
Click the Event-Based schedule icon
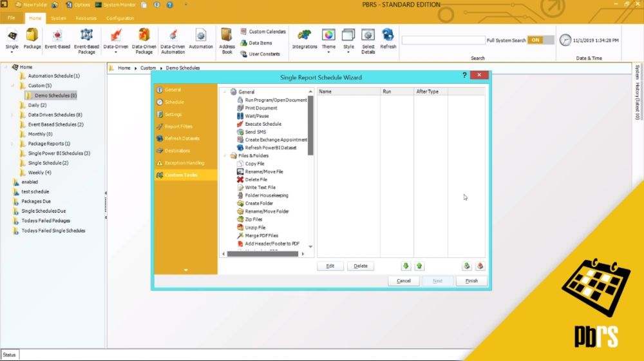(57, 39)
